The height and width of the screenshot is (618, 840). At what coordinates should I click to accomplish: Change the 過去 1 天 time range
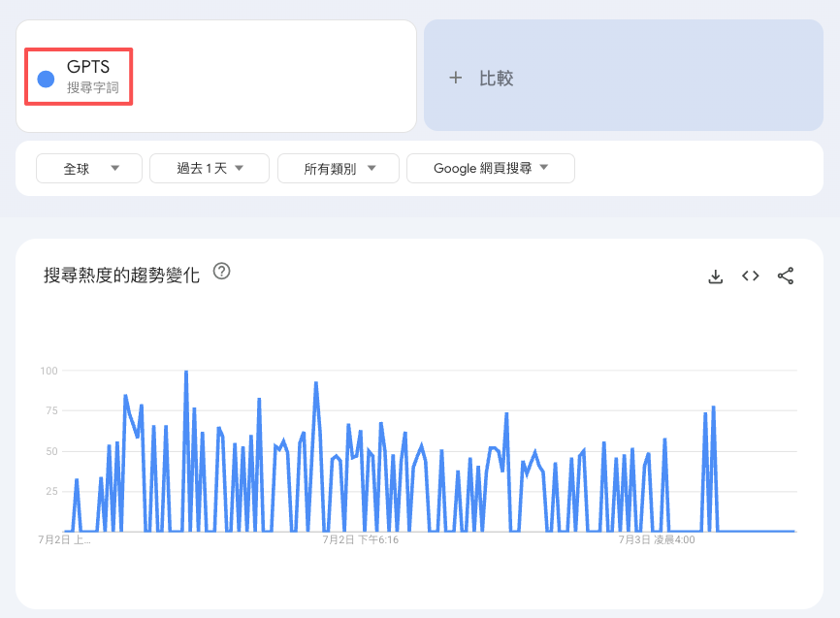click(x=209, y=168)
